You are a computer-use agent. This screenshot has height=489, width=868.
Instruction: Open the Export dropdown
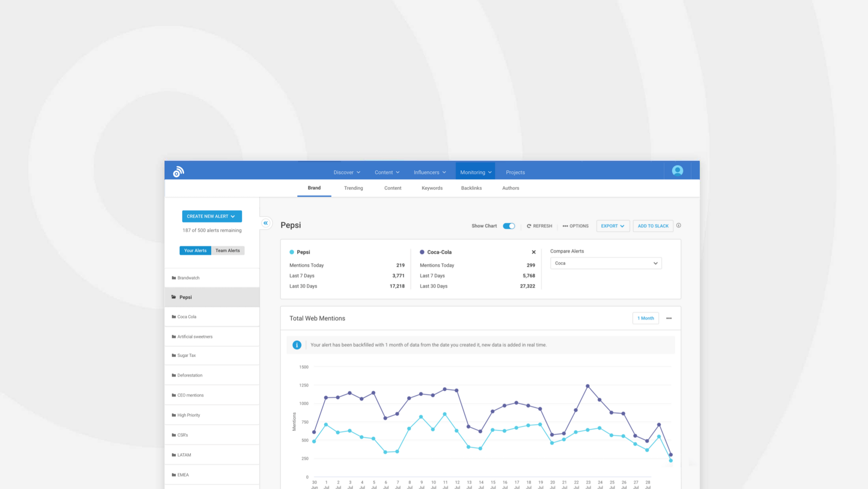pos(613,226)
